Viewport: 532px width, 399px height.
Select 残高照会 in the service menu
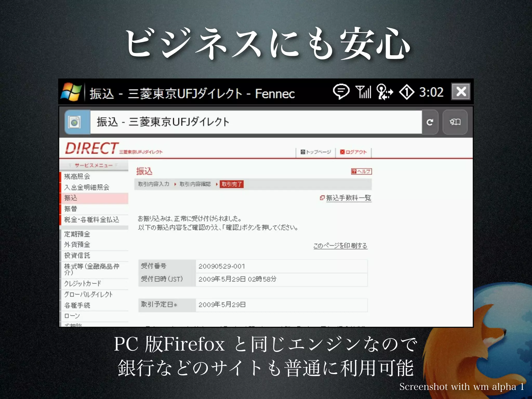coord(77,177)
